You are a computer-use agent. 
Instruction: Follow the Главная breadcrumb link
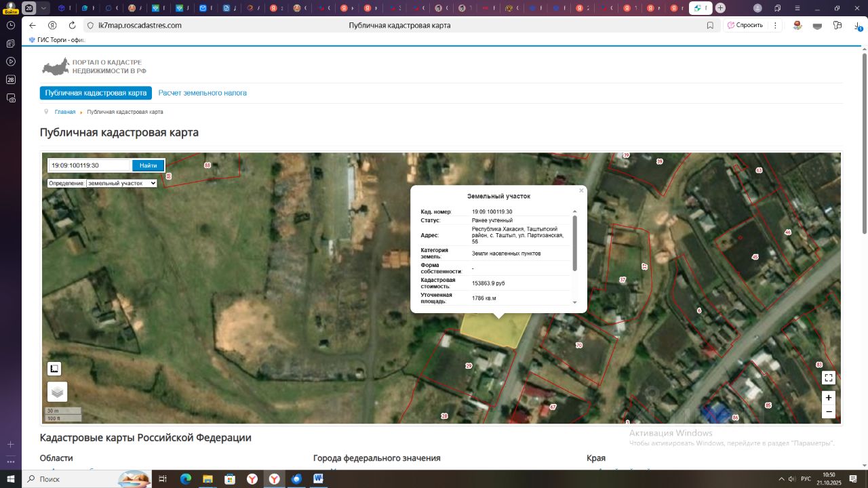tap(65, 112)
